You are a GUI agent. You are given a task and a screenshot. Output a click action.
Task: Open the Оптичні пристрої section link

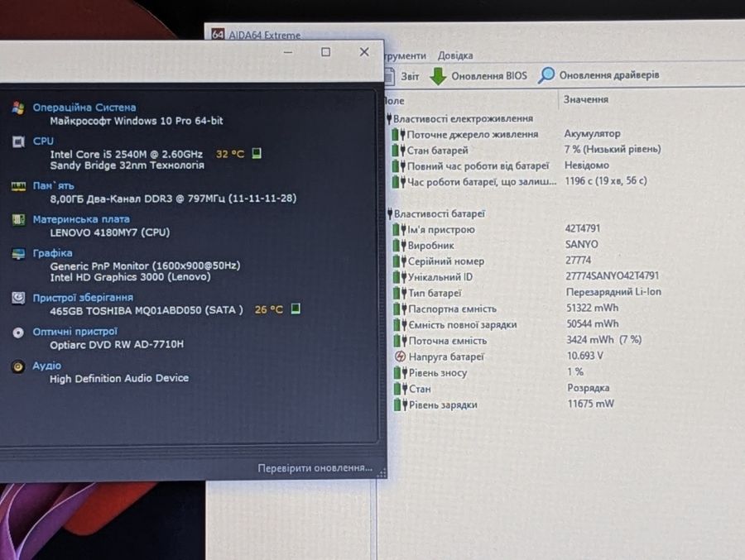[x=75, y=332]
